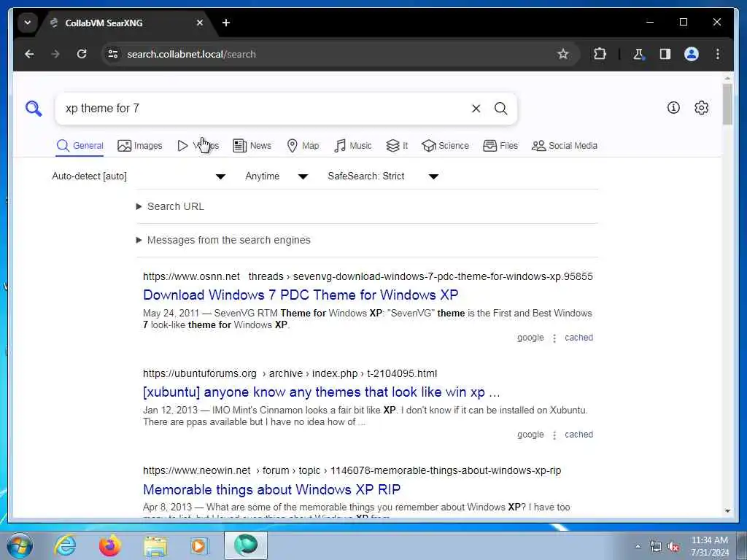Click the scrollbar down arrow
This screenshot has height=560, width=747.
[727, 511]
